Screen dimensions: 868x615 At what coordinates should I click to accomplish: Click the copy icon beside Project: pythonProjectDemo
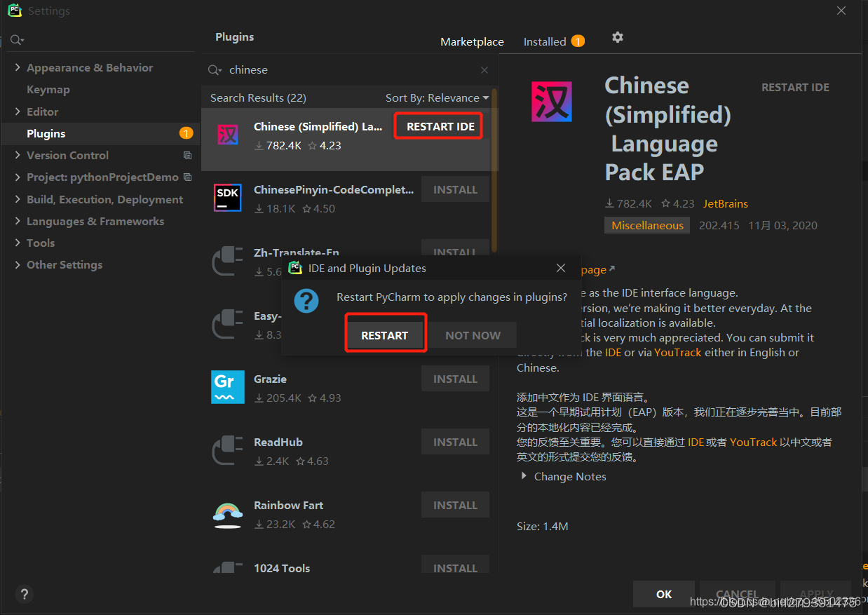coord(187,177)
